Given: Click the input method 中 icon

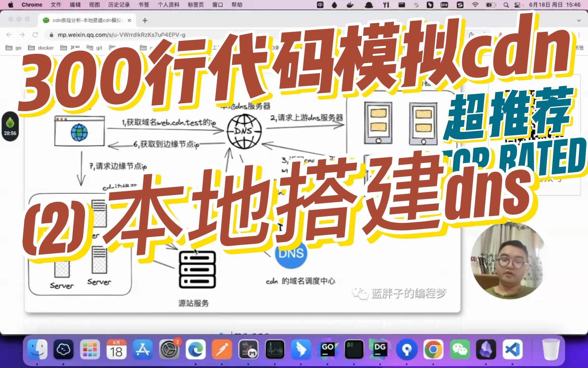Looking at the screenshot, I should (x=320, y=5).
